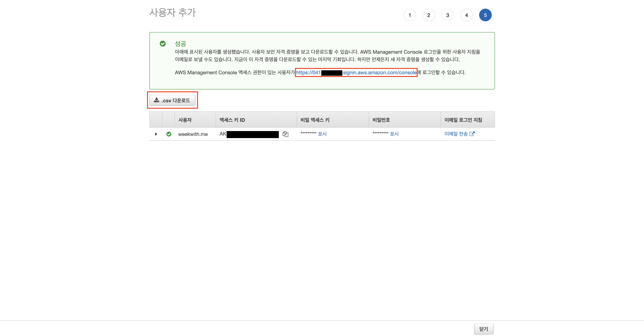Click the 이메일 전송 link
This screenshot has height=336, width=644.
[456, 134]
